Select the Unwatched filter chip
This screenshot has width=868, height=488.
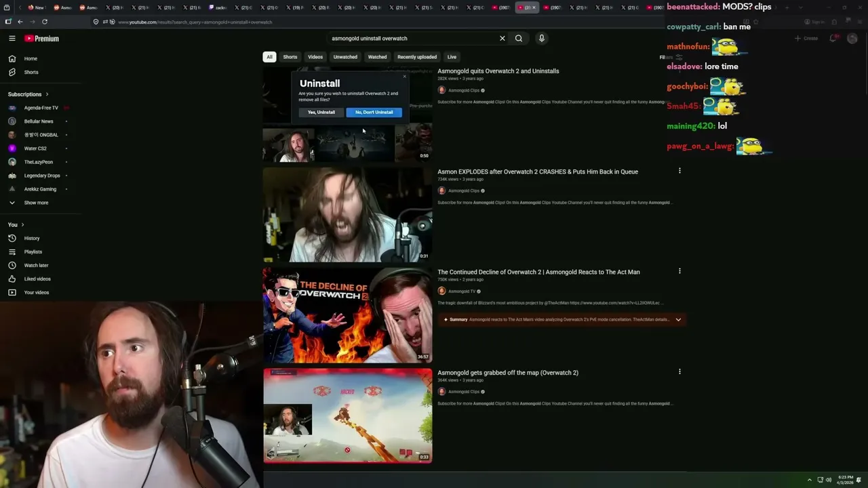[x=345, y=57]
